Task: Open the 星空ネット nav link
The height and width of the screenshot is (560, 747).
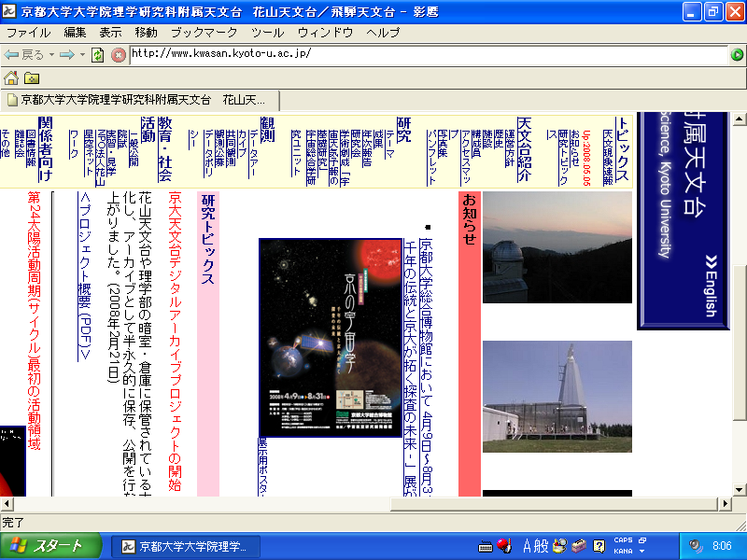Action: click(89, 152)
